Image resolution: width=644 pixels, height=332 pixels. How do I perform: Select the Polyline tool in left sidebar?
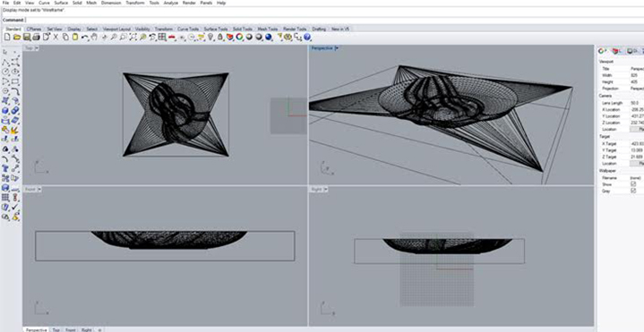point(5,62)
